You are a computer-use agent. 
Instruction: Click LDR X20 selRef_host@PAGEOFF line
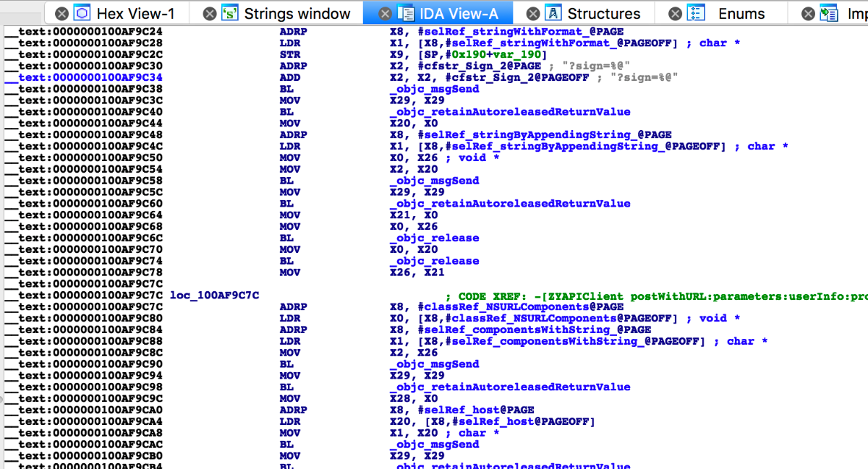pyautogui.click(x=437, y=421)
